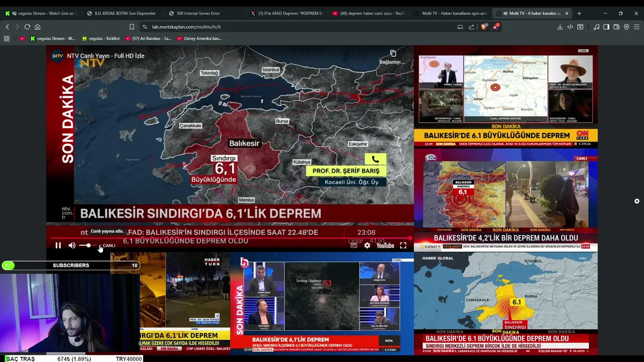Viewport: 644px width, 362px height.
Task: Open Multi TV page settings gear
Action: click(637, 201)
